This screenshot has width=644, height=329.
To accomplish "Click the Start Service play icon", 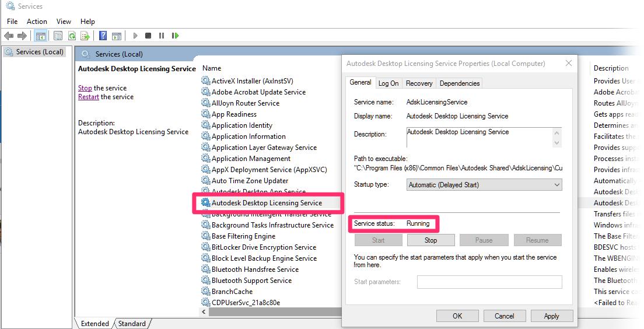I will click(135, 36).
